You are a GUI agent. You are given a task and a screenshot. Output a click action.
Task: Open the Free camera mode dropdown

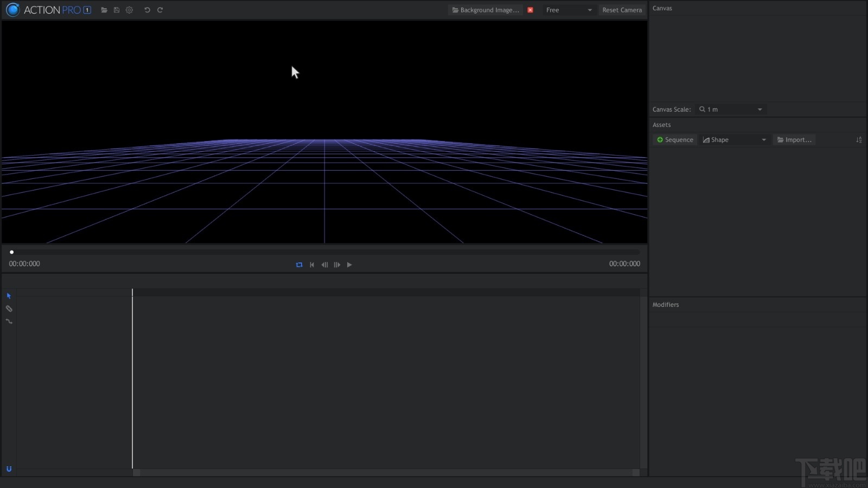click(x=569, y=10)
